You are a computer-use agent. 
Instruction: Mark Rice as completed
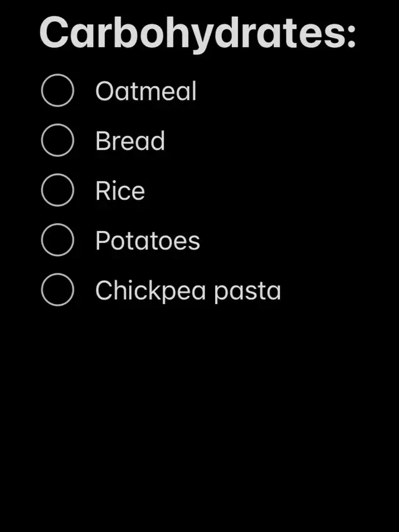pos(57,191)
